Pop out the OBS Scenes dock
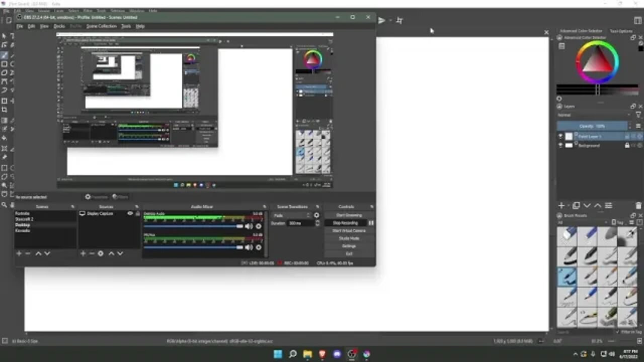 pyautogui.click(x=72, y=207)
